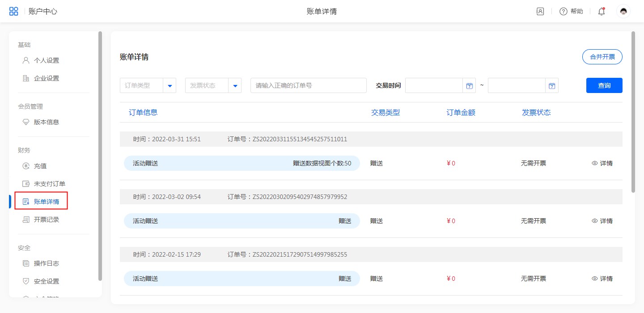Go to 开票记录 in the sidebar
The width and height of the screenshot is (644, 313).
(46, 220)
